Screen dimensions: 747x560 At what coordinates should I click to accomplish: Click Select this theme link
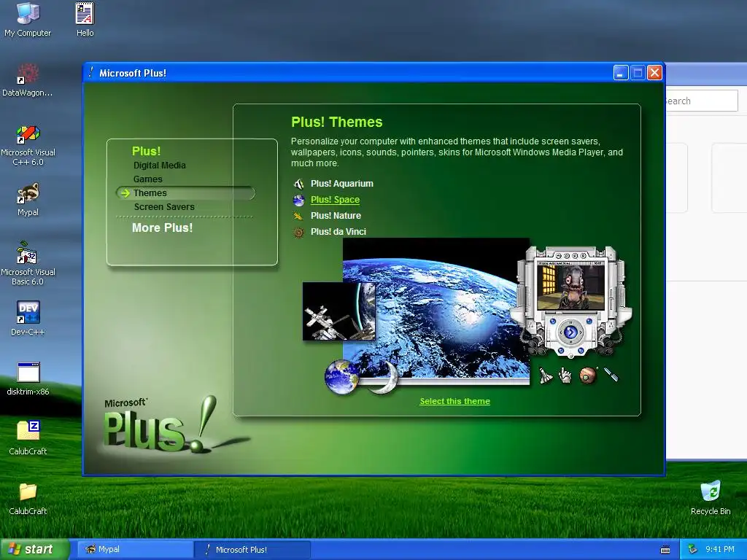click(x=455, y=402)
